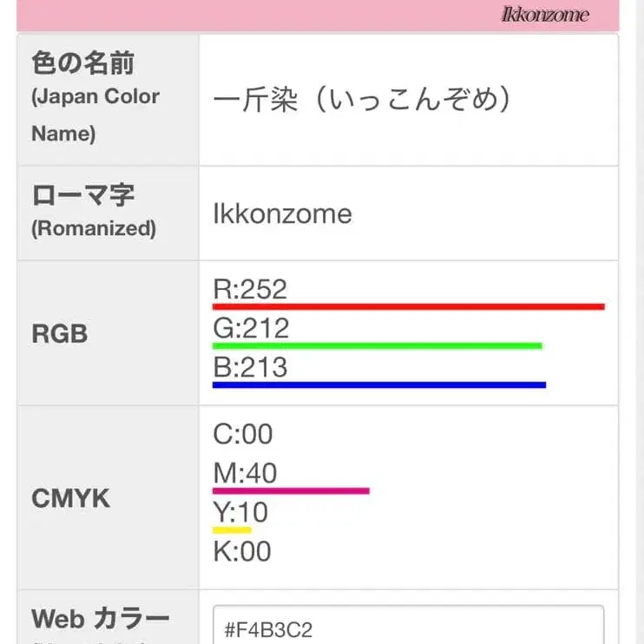Click the short yellow Y value bar
The image size is (644, 644).
232,529
